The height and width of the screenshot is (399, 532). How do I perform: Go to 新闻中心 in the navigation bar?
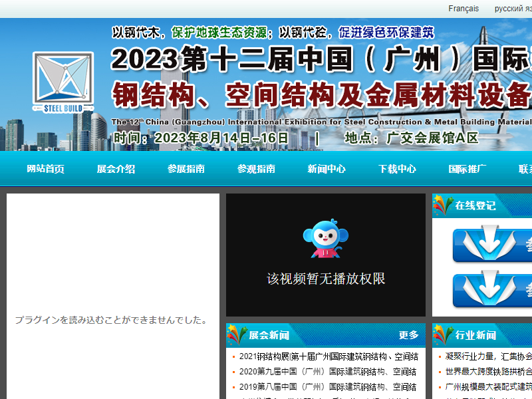pos(327,169)
